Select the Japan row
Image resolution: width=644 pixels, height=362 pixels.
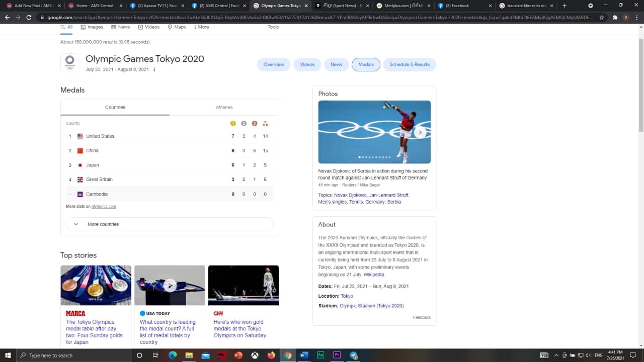pos(170,165)
